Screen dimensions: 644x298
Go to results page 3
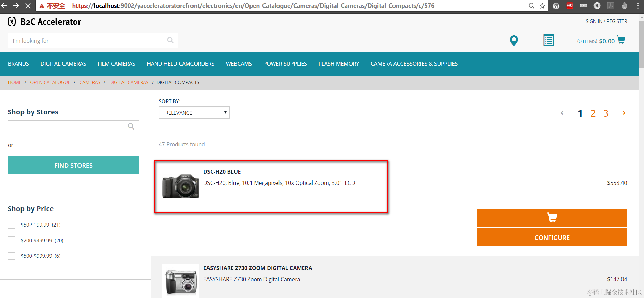(606, 113)
